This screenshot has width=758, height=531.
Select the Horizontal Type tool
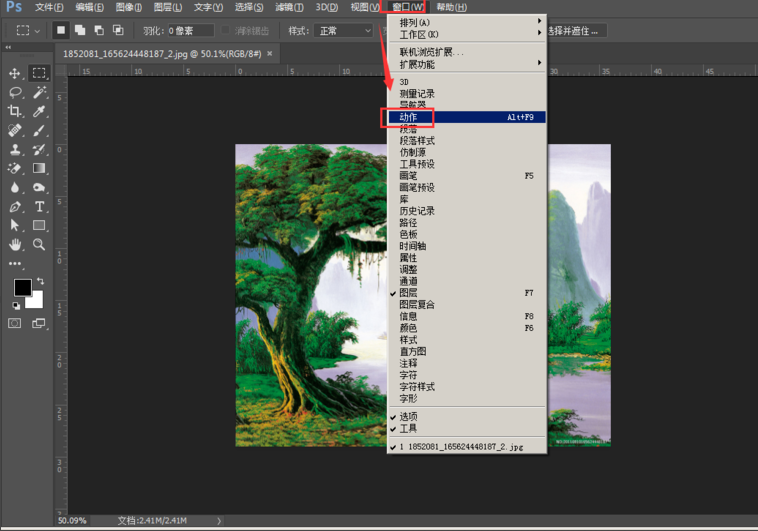[39, 206]
